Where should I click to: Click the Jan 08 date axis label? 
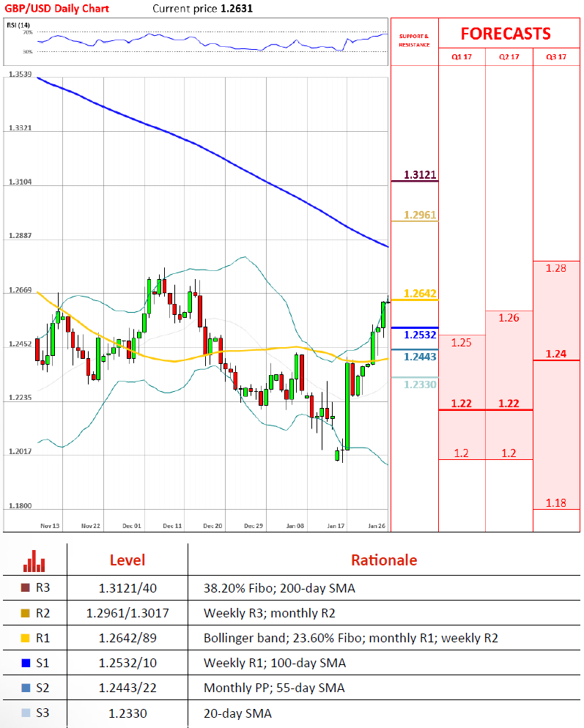[295, 526]
